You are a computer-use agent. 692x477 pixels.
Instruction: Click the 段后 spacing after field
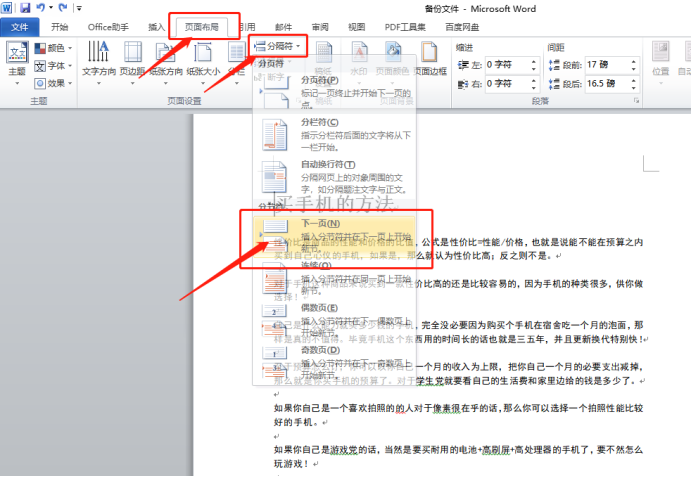606,83
